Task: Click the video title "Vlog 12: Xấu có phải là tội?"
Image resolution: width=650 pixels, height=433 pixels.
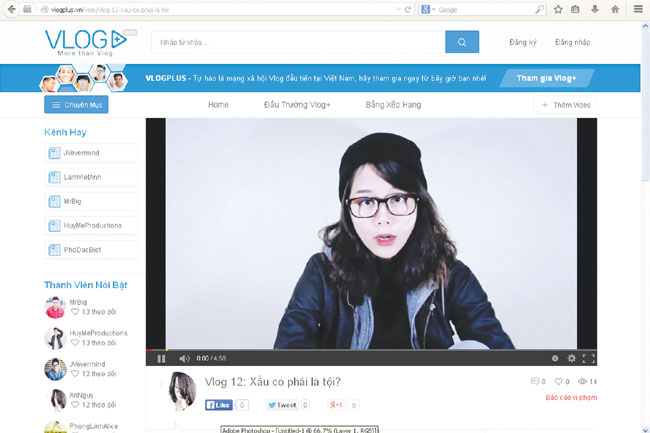Action: [x=272, y=382]
